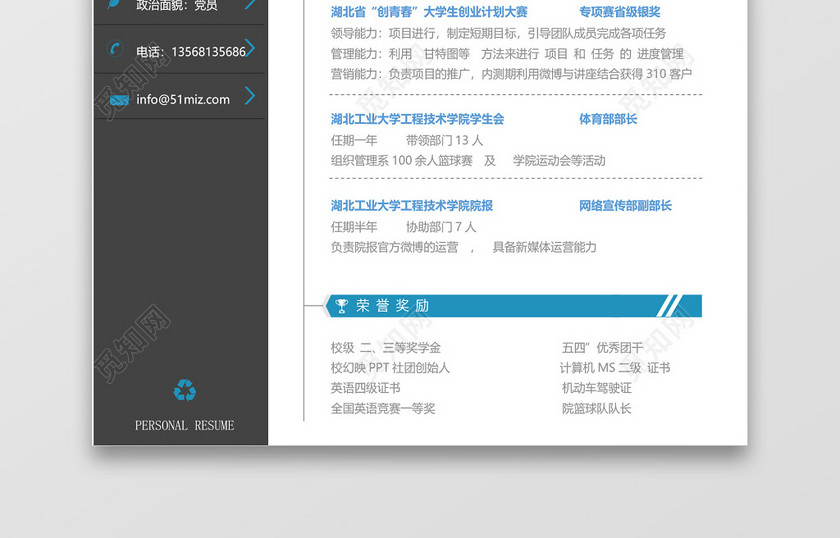Click the 政治面貌：党员 row text
This screenshot has height=538, width=840.
[x=177, y=5]
